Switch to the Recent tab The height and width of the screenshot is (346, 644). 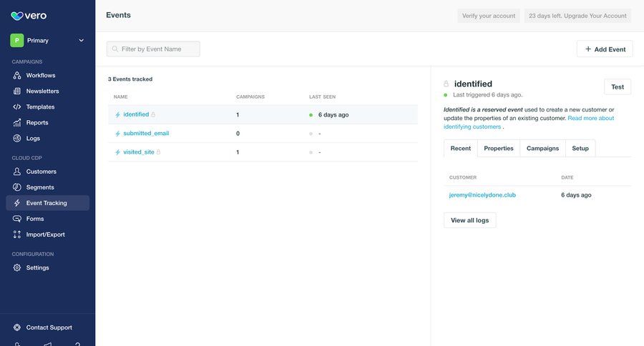tap(460, 148)
